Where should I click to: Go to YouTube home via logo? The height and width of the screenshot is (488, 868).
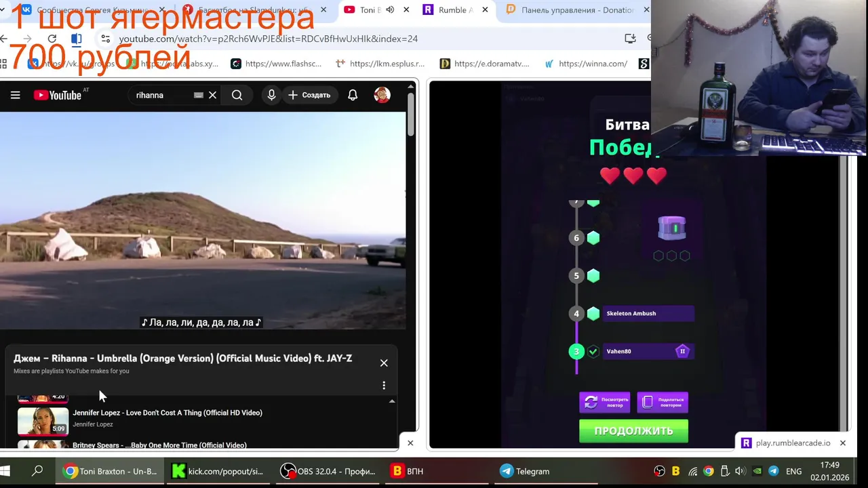pyautogui.click(x=58, y=95)
